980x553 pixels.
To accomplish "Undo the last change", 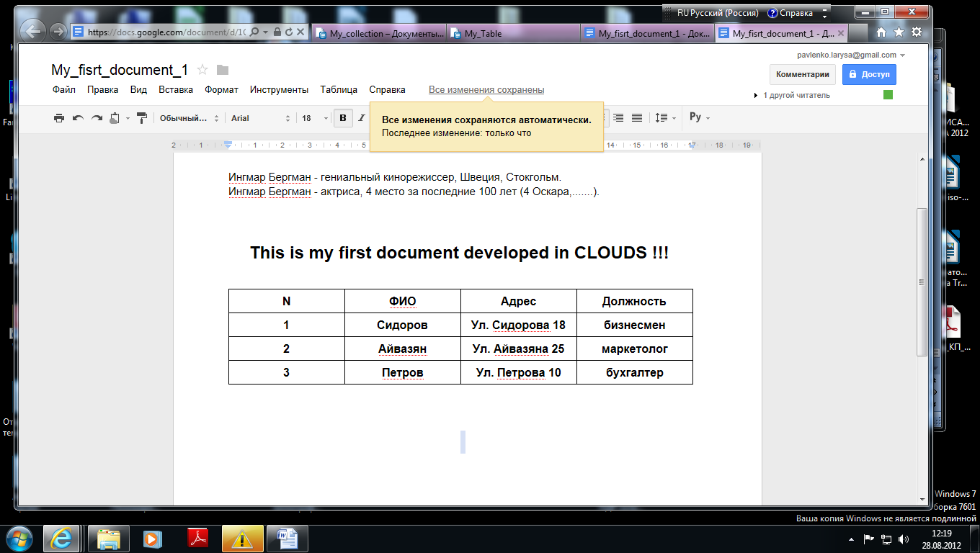I will (x=78, y=118).
